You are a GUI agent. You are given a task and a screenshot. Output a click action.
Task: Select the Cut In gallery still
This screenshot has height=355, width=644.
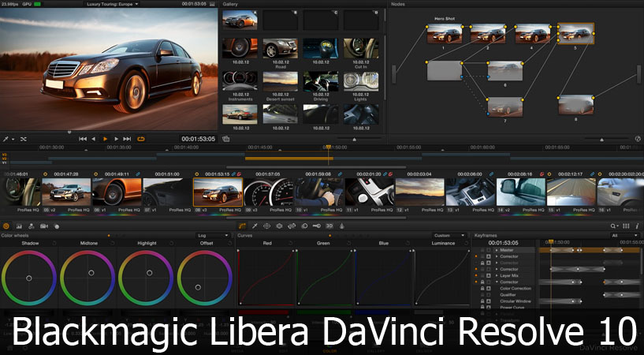click(361, 48)
